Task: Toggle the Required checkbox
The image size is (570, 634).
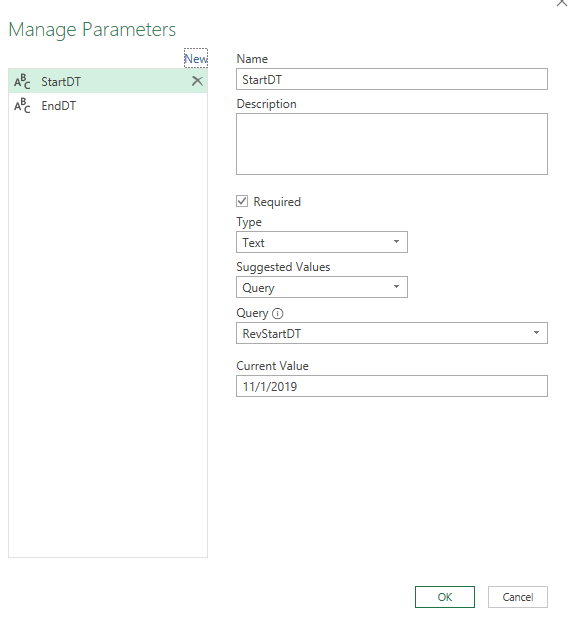Action: [242, 201]
